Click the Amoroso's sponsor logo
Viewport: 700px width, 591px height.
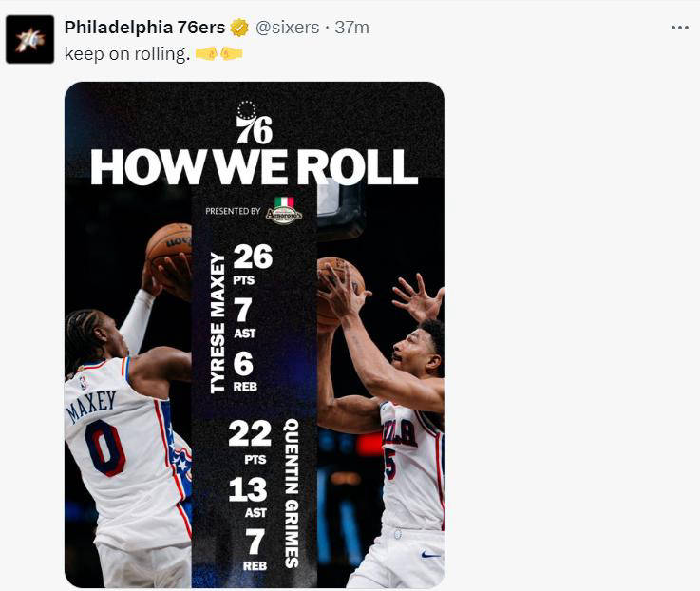[284, 211]
